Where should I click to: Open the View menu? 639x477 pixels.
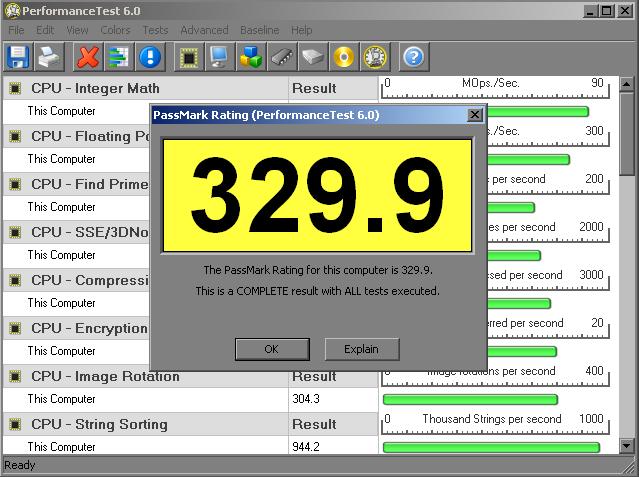click(77, 30)
